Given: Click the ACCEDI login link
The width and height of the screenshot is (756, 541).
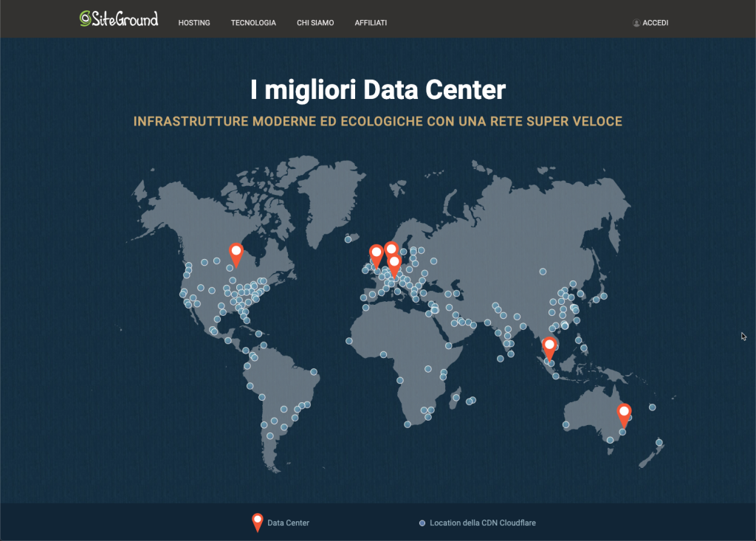Looking at the screenshot, I should 656,23.
